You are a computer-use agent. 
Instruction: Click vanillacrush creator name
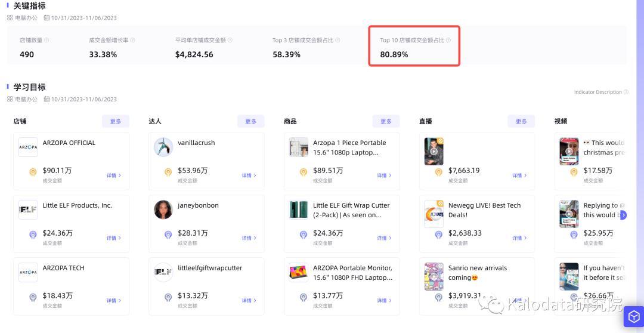click(x=196, y=143)
